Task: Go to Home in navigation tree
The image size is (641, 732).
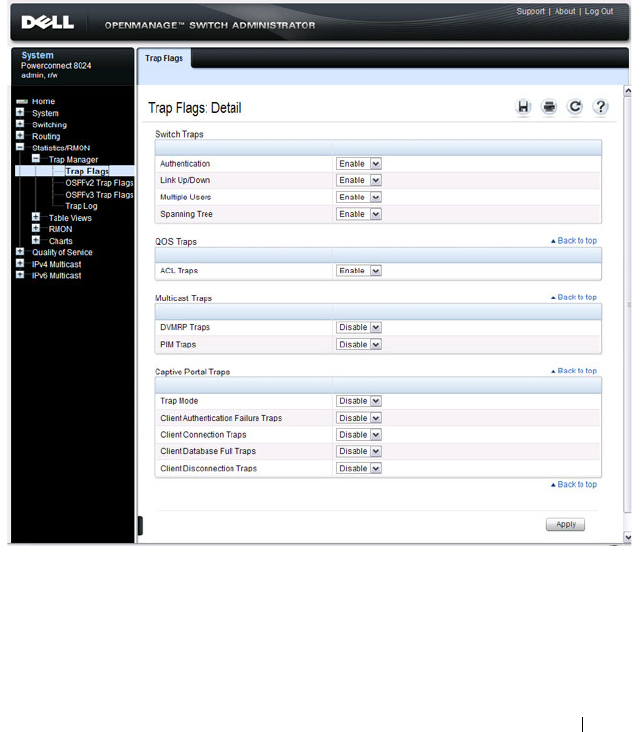Action: [43, 101]
